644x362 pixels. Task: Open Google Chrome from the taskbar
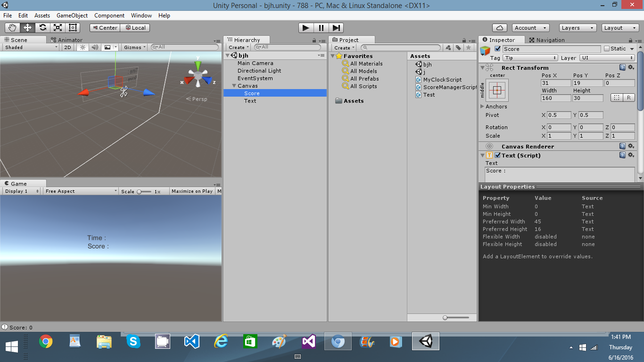(46, 341)
